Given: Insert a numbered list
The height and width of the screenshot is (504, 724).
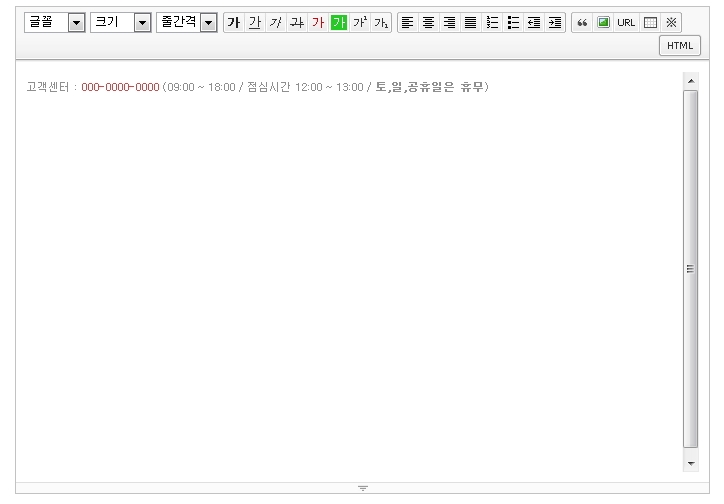Looking at the screenshot, I should [491, 23].
